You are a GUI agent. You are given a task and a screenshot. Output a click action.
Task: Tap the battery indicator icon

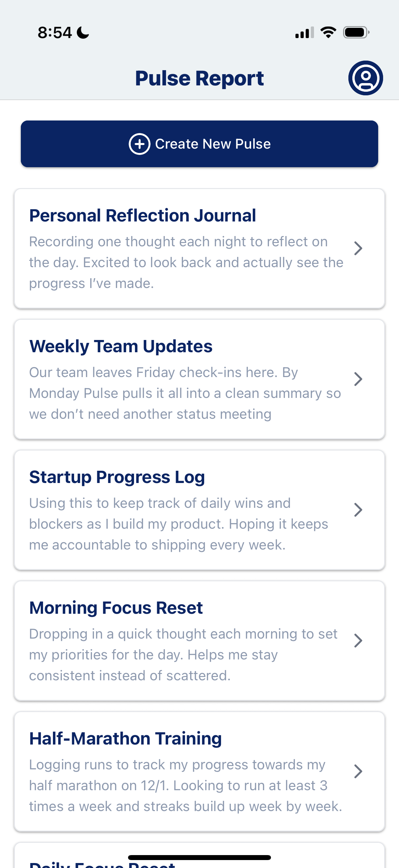356,32
